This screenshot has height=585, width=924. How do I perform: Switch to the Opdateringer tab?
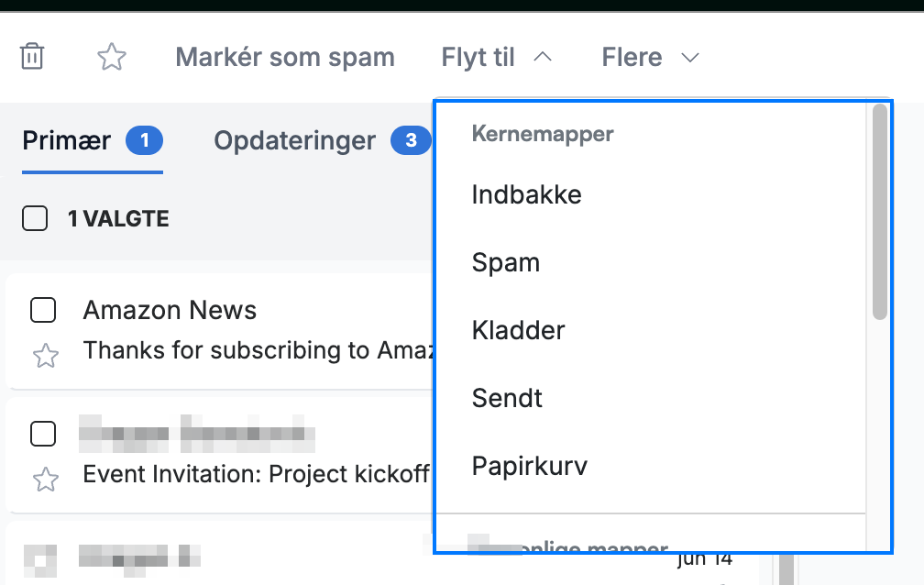pos(294,140)
